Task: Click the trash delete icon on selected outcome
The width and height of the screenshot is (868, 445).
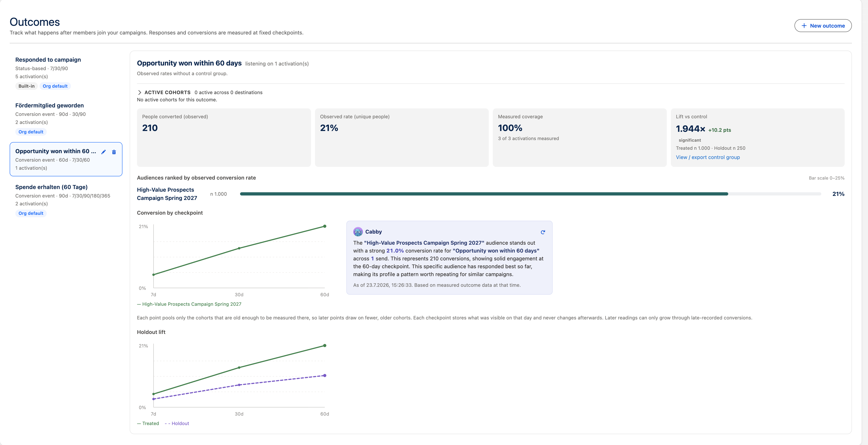Action: click(114, 152)
